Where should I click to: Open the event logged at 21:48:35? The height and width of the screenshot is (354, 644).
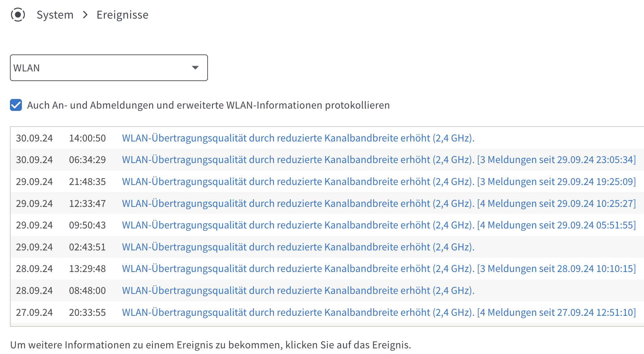(379, 182)
